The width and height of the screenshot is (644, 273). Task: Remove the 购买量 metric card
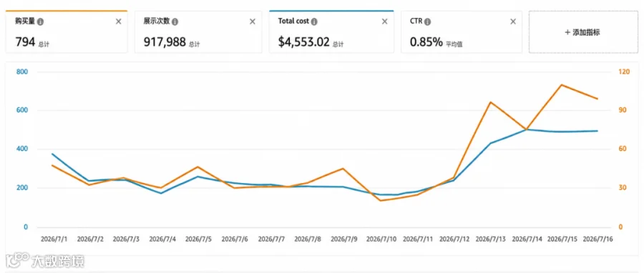118,21
